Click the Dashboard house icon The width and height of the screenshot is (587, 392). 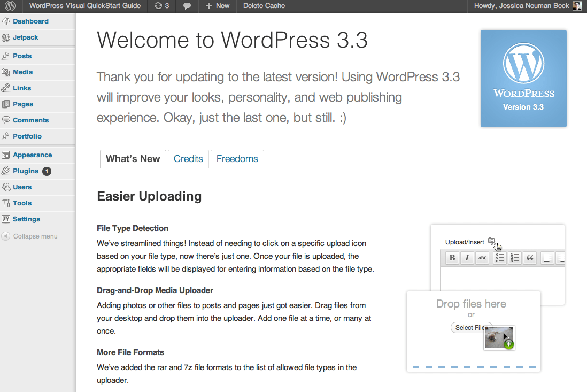tap(6, 21)
